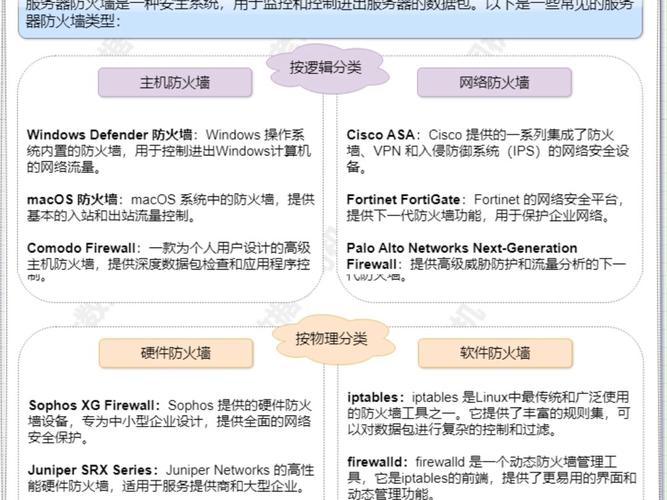Select the firewalld heading text
667x500 pixels.
[374, 462]
